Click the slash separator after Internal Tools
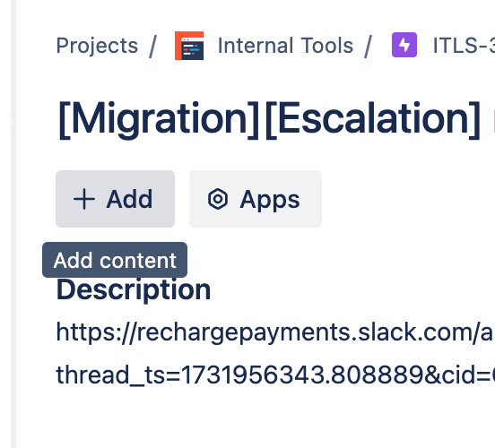495x448 pixels. [x=368, y=46]
